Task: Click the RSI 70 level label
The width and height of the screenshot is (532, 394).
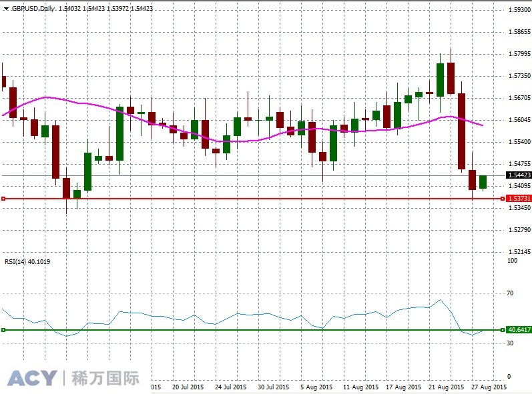Action: [x=510, y=293]
